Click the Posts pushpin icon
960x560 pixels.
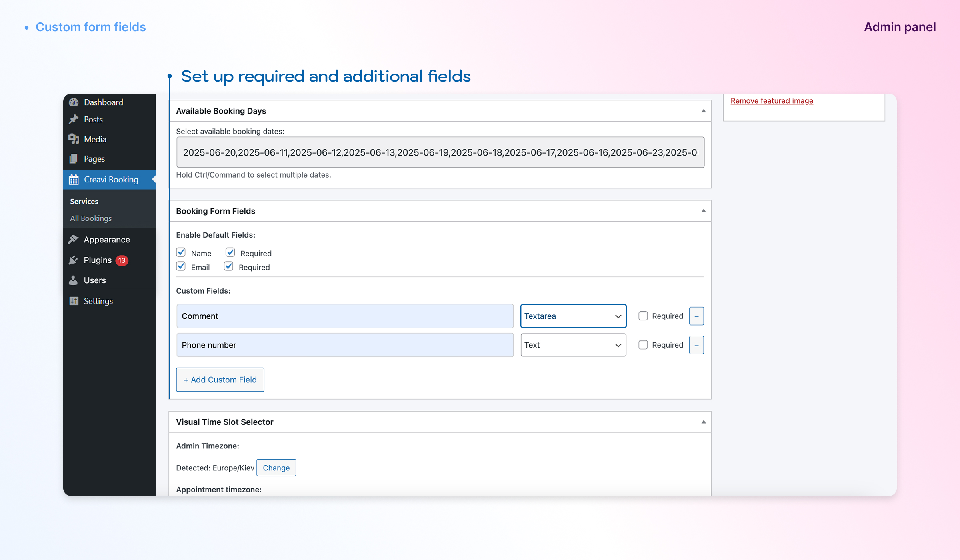[74, 119]
